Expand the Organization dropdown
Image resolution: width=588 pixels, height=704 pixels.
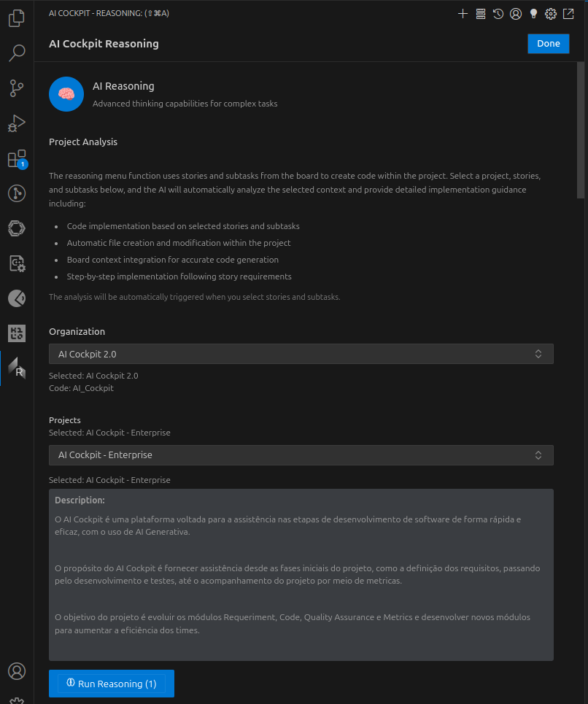[x=301, y=354]
